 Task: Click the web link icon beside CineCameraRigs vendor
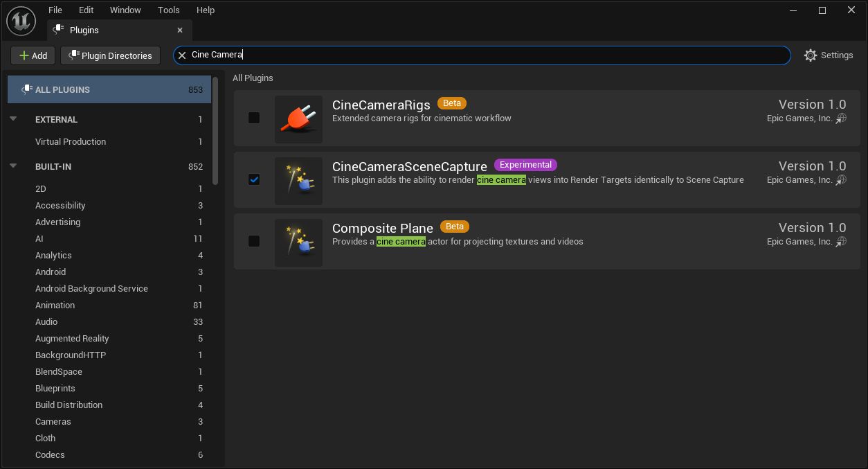[841, 118]
